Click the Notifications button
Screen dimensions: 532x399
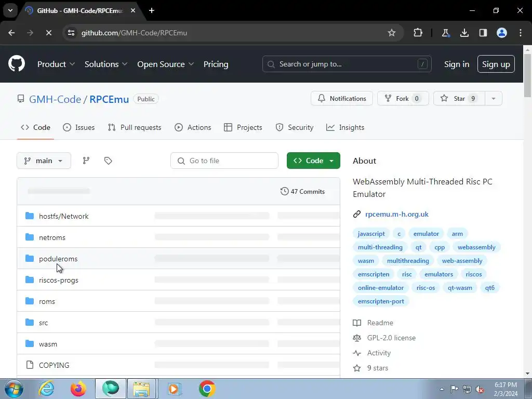(342, 98)
